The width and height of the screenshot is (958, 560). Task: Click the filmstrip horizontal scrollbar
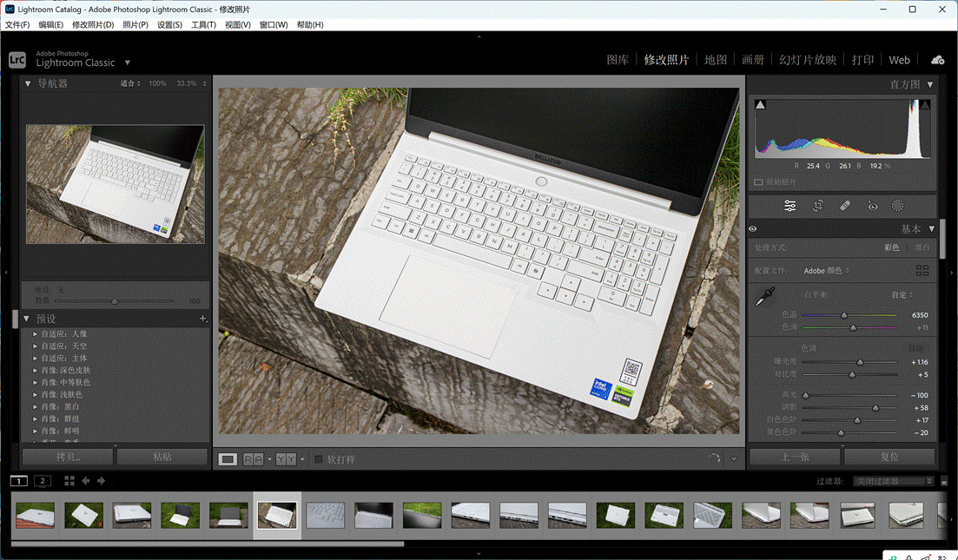208,543
